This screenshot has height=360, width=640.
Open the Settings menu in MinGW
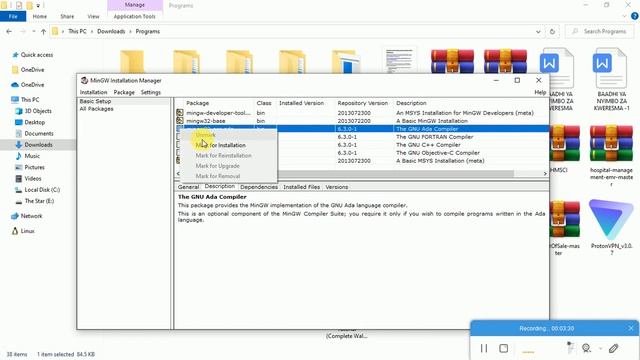click(151, 92)
